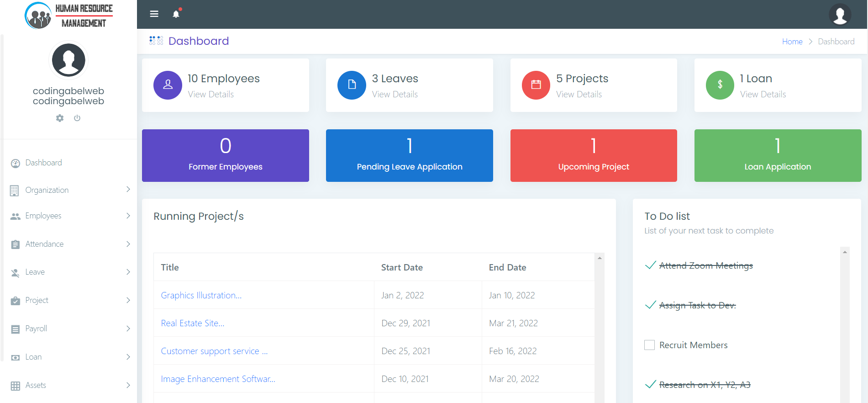Click the notification bell icon

tap(176, 14)
